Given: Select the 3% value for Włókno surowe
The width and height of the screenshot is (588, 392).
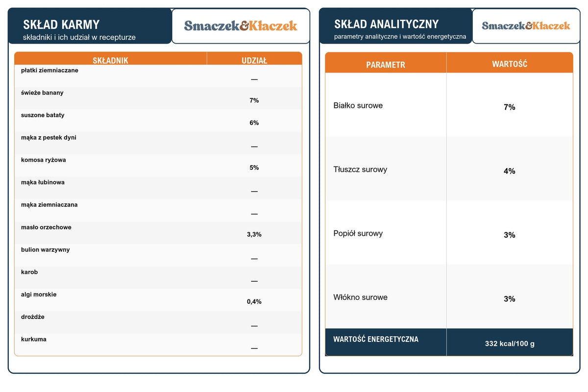Looking at the screenshot, I should (510, 299).
